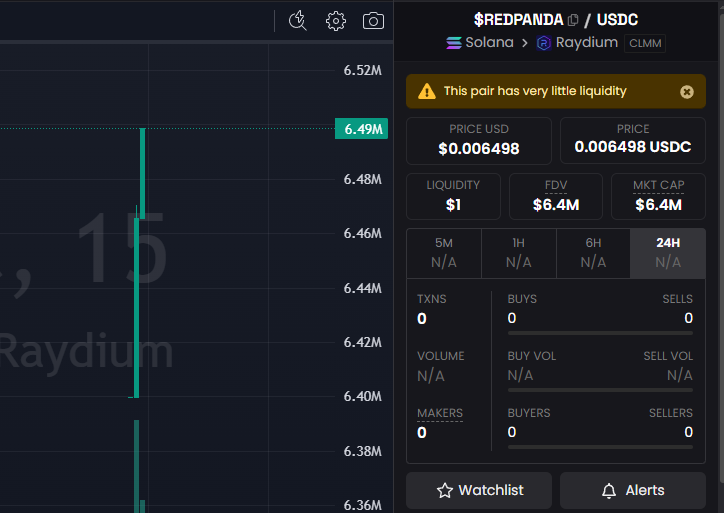Copy the $REDPANDA token address

tap(573, 20)
